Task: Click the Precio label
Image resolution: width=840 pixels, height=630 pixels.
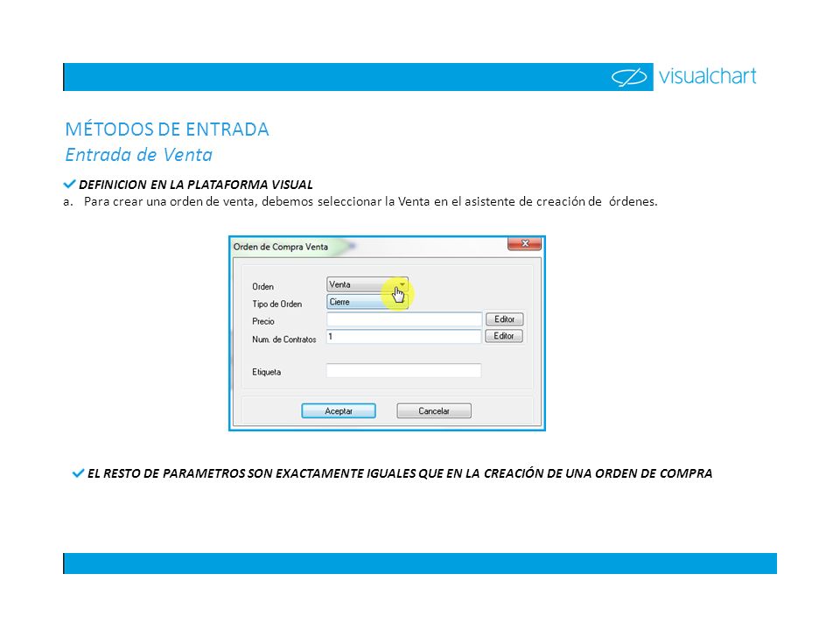Action: pos(263,321)
